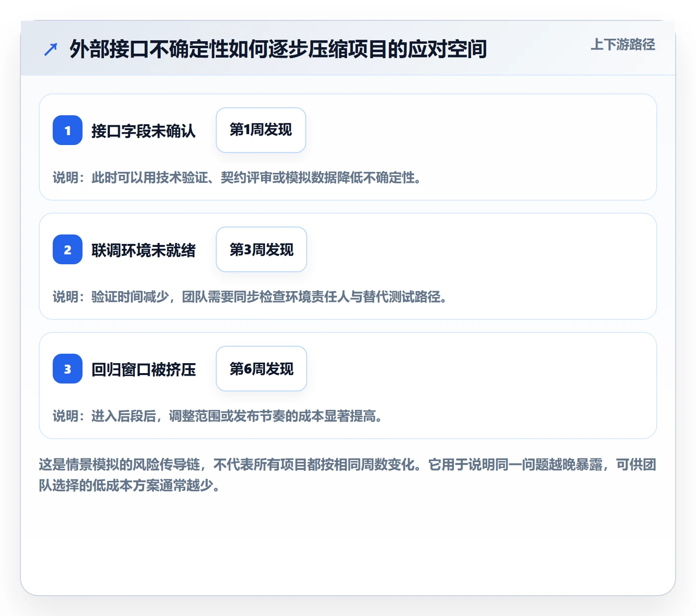Click the number 1 step badge
The image size is (696, 616).
click(68, 130)
